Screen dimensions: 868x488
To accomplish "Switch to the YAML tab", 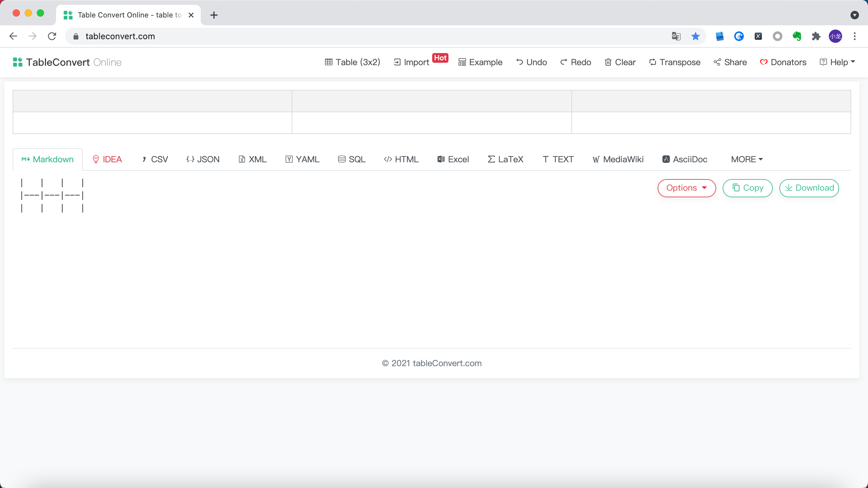I will pos(303,159).
